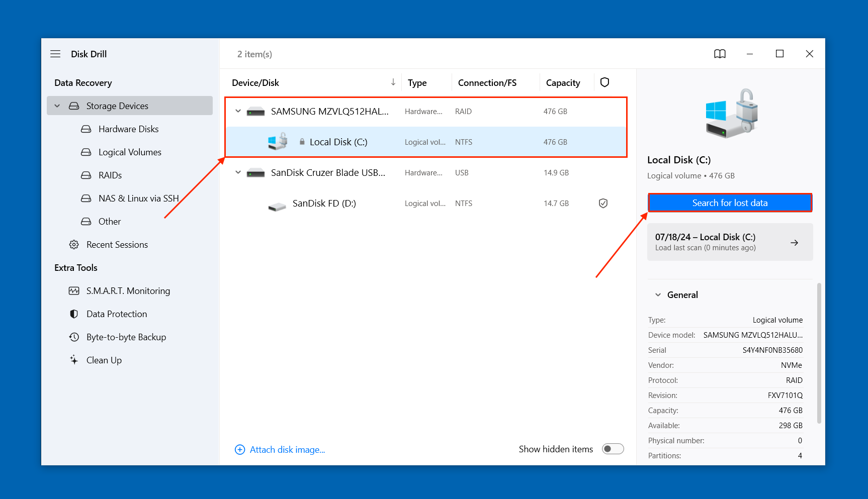This screenshot has width=868, height=499.
Task: Click the Local Disk (C:) Windows drive icon
Action: (278, 141)
